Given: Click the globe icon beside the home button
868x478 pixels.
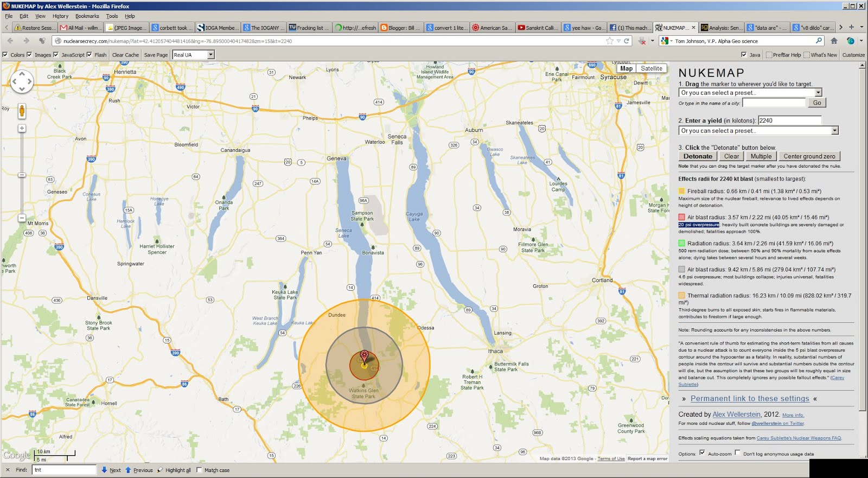Looking at the screenshot, I should tap(851, 41).
